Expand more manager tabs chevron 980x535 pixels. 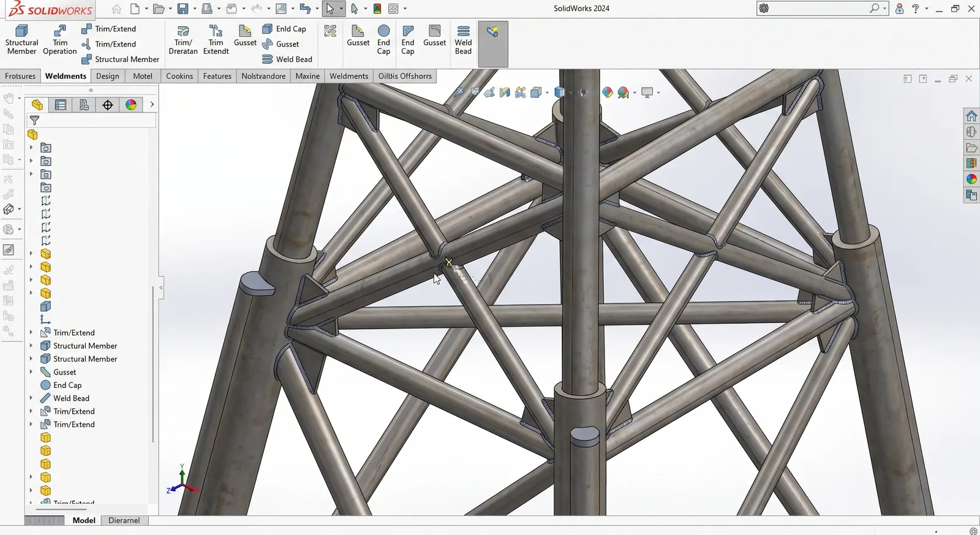[x=152, y=105]
